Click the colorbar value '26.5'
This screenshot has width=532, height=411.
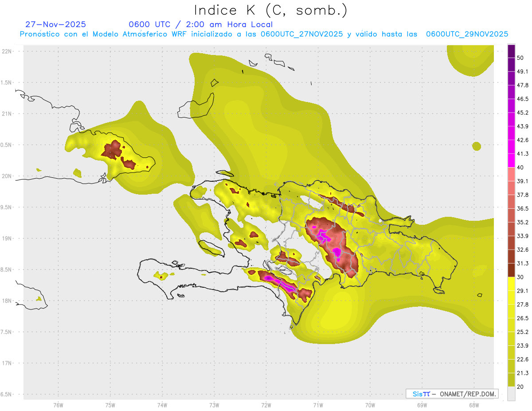pos(523,318)
